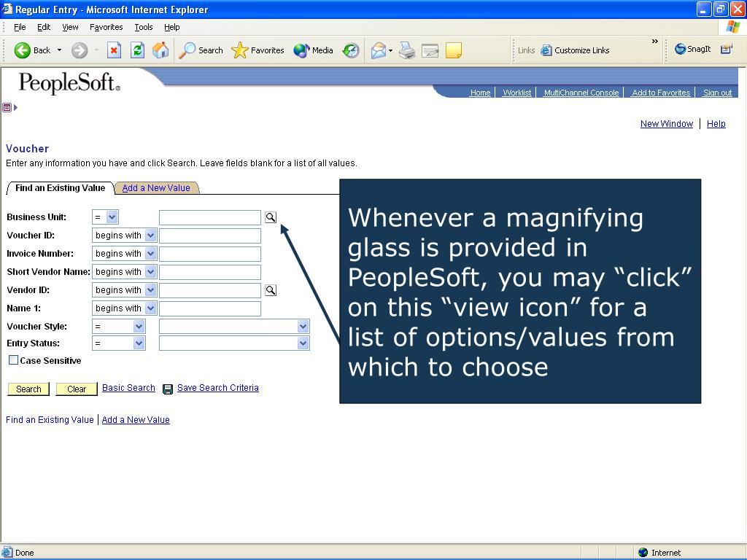Click the Save Search Criteria link
Image resolution: width=747 pixels, height=560 pixels.
pos(217,388)
